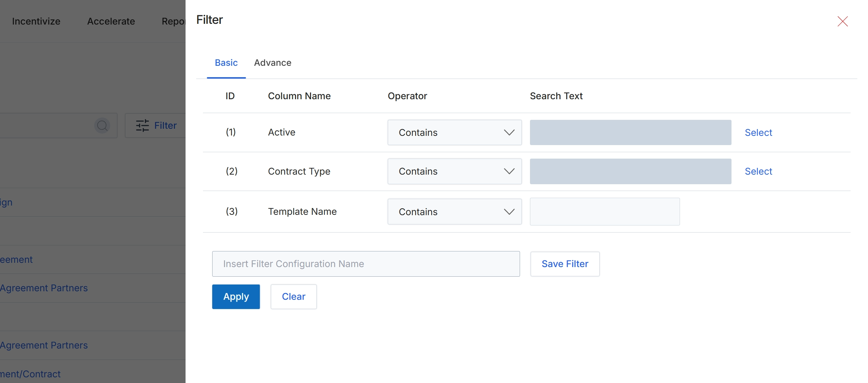The image size is (868, 383).
Task: Click the Filter sliders icon button
Action: click(156, 126)
